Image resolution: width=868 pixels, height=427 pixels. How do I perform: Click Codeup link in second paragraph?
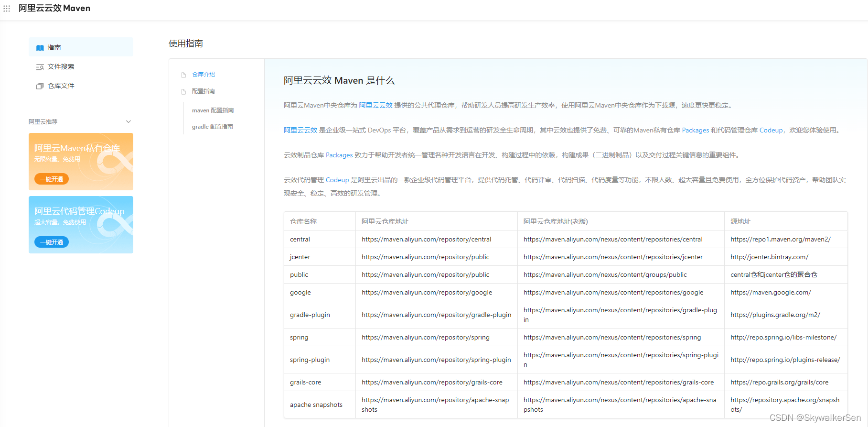[771, 130]
